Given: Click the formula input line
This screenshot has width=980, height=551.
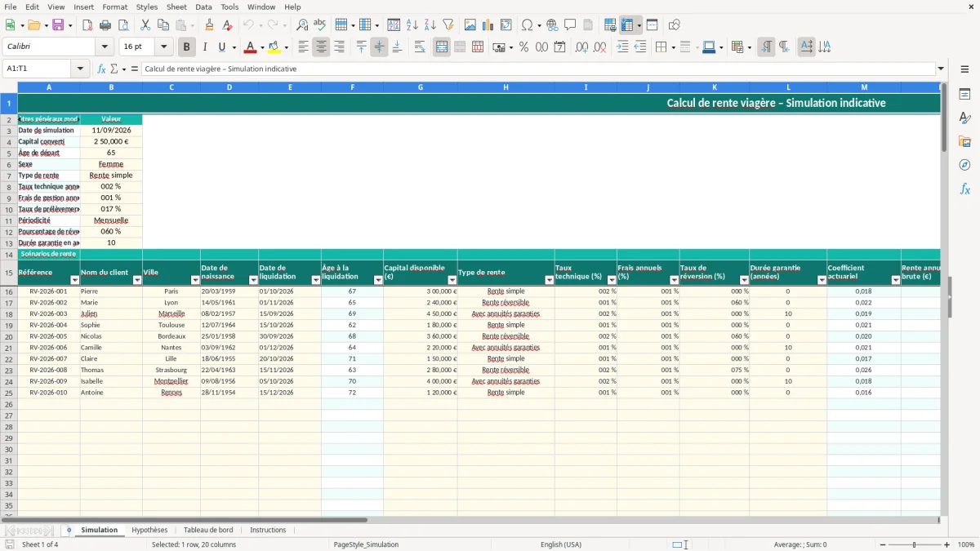Looking at the screenshot, I should (x=537, y=69).
